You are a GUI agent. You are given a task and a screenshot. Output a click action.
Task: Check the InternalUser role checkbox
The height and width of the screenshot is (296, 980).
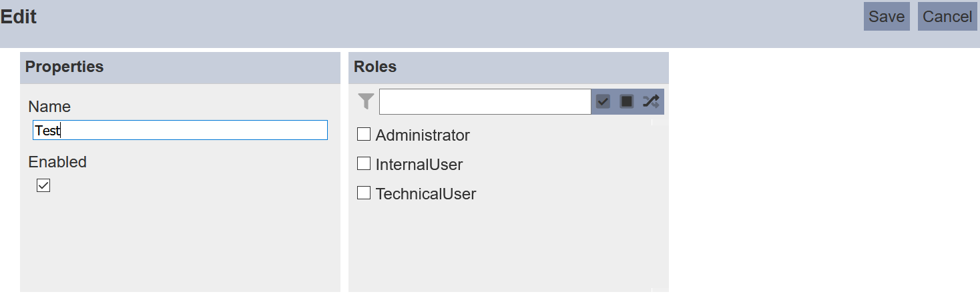(x=364, y=163)
